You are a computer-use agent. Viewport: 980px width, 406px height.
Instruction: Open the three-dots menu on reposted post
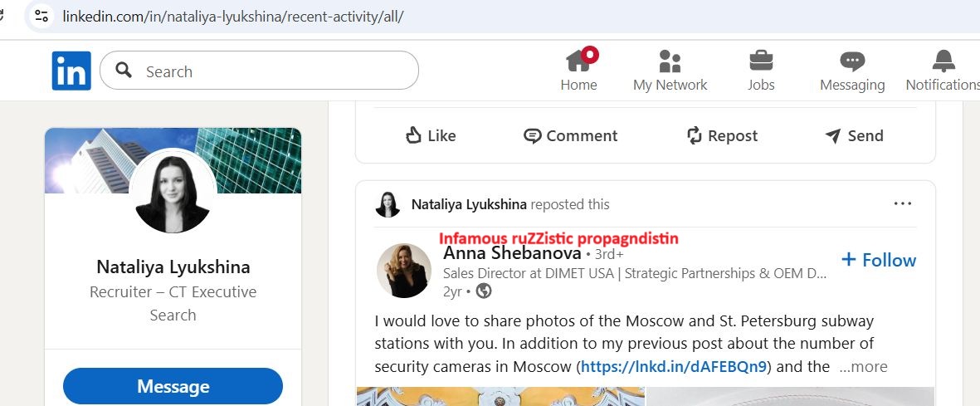[x=903, y=203]
